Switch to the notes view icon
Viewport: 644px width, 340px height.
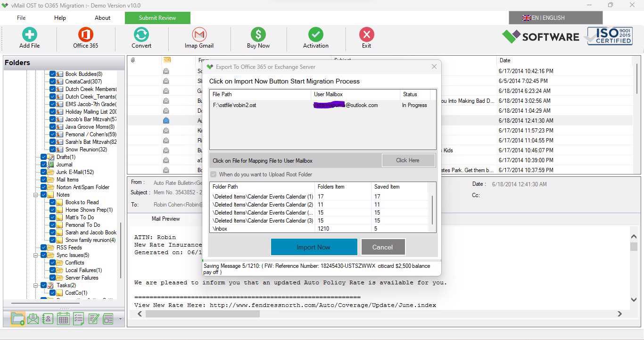click(x=93, y=319)
